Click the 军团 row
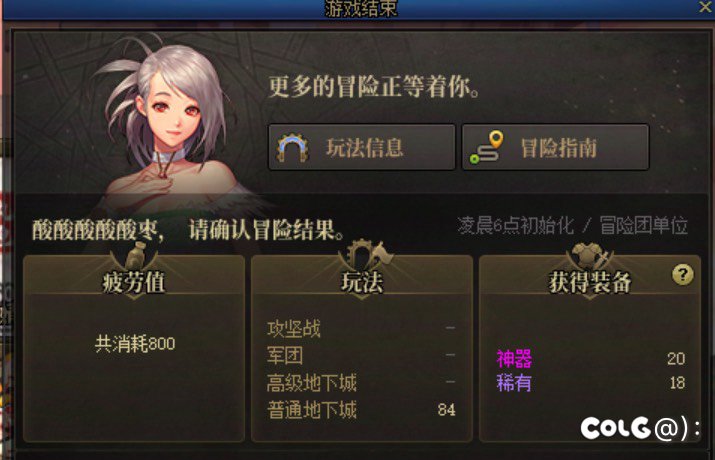The width and height of the screenshot is (715, 460). (361, 356)
